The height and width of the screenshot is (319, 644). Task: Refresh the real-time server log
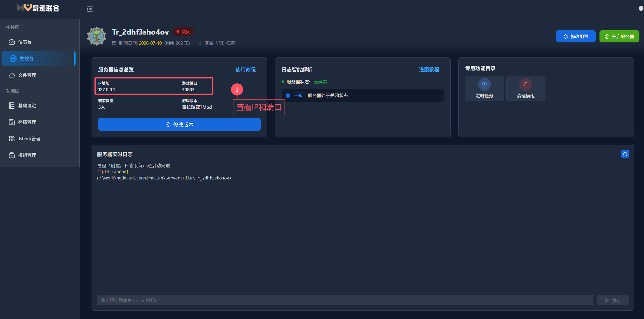point(625,154)
